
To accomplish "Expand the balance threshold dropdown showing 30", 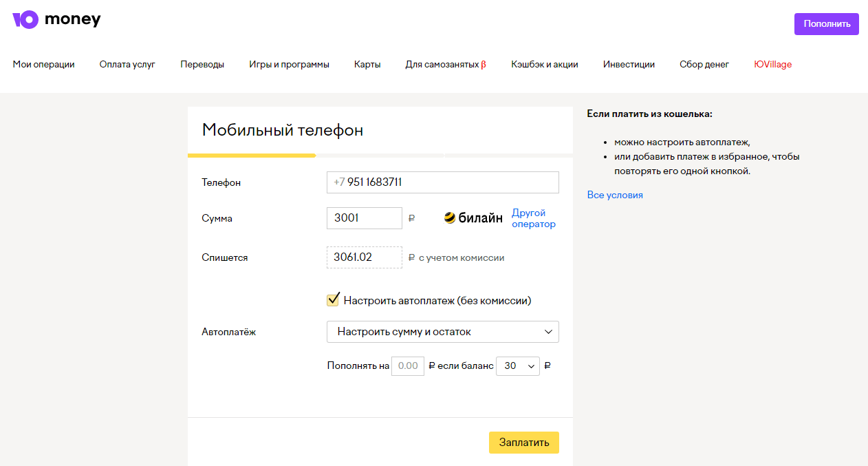I will click(519, 366).
